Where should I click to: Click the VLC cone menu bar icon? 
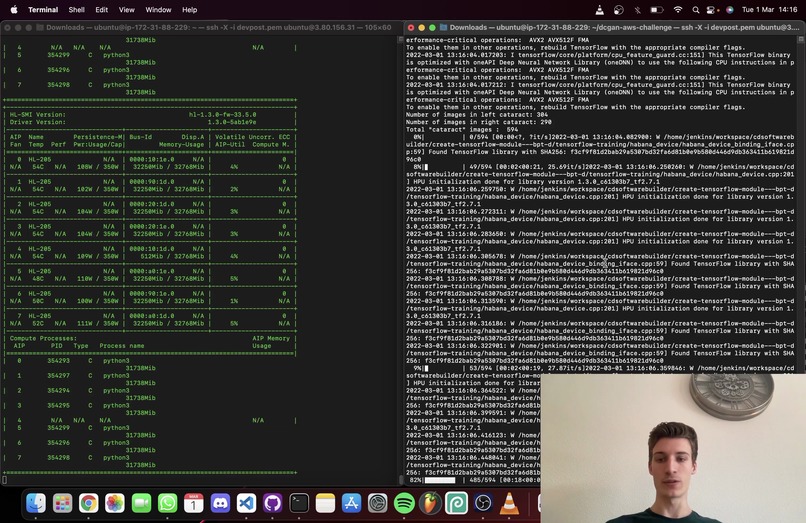[600, 10]
